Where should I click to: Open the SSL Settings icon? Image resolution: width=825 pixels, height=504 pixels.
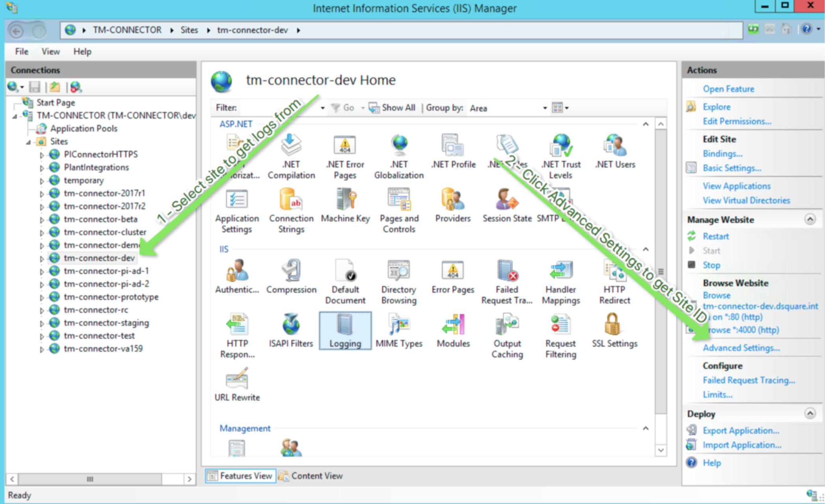[x=614, y=330]
